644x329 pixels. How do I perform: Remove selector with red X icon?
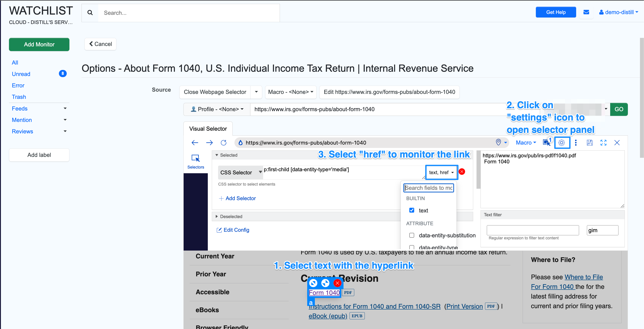click(462, 172)
